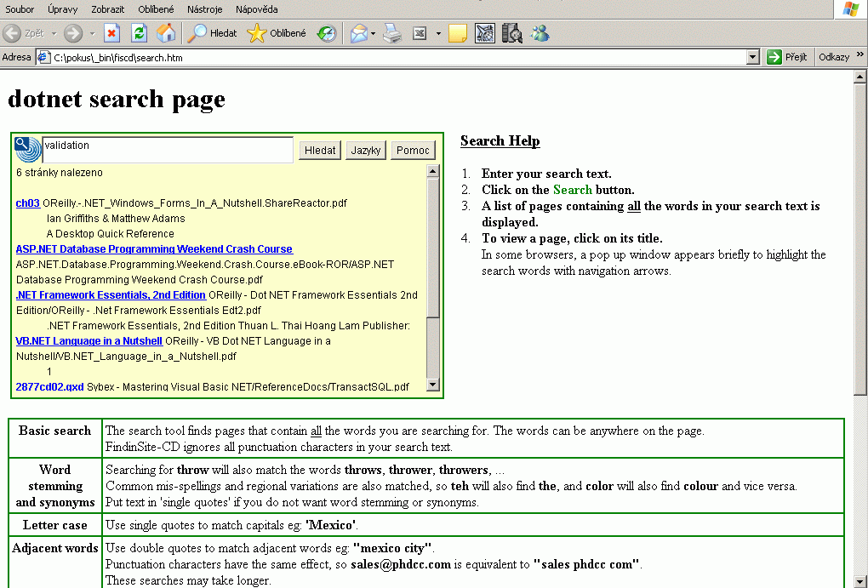Viewport: 868px width, 588px height.
Task: Open the Mail button dropdown arrow
Action: pyautogui.click(x=374, y=34)
